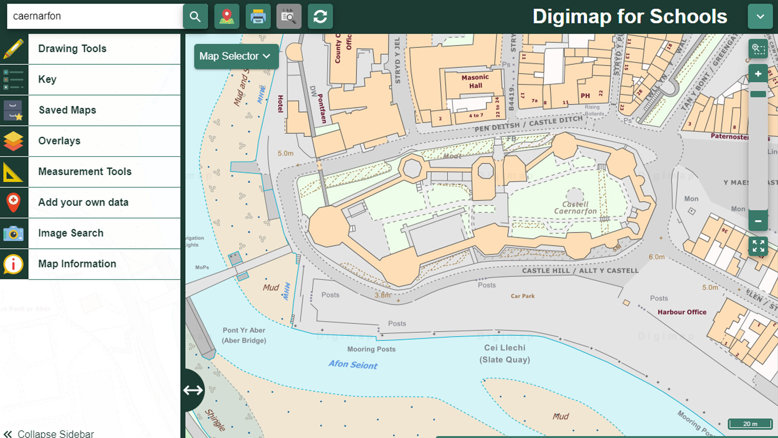Click the Saved Maps drawer icon
Screen dimensions: 778x438
point(13,110)
